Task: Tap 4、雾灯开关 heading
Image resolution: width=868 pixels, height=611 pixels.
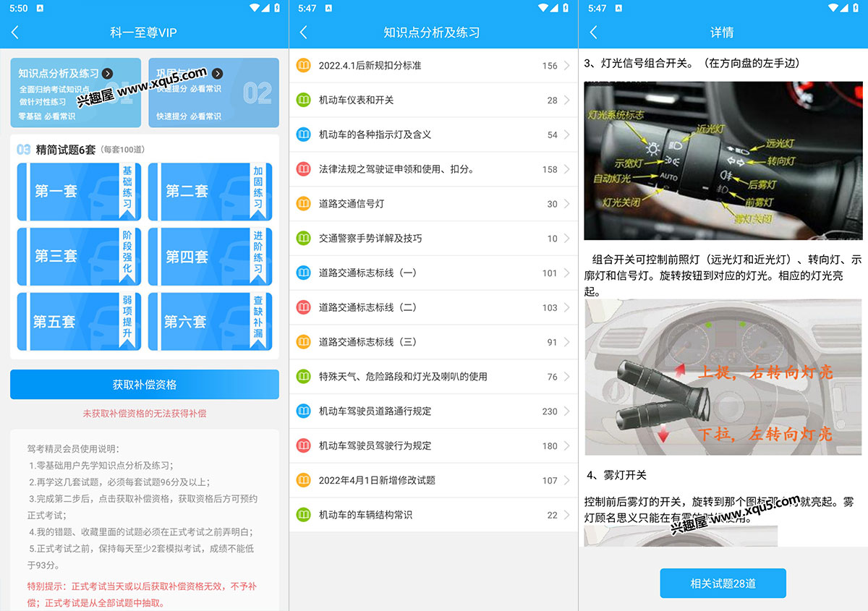Action: click(616, 475)
